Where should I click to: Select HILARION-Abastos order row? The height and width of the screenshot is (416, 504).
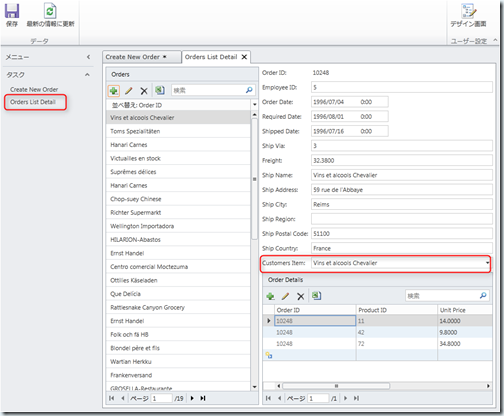pos(178,240)
